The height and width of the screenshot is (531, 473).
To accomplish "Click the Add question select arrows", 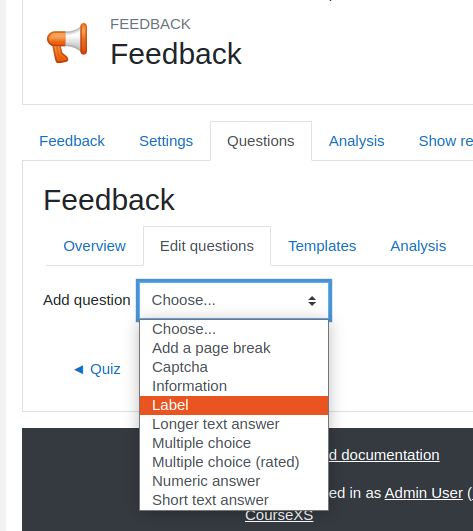I will [x=312, y=301].
